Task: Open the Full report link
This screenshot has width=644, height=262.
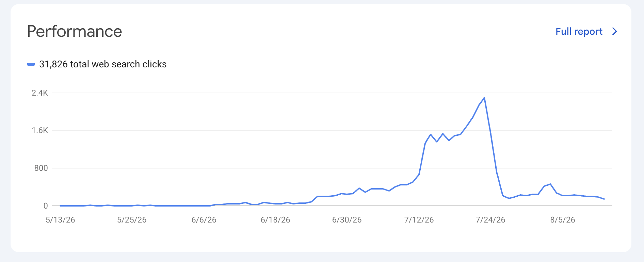Action: (579, 32)
